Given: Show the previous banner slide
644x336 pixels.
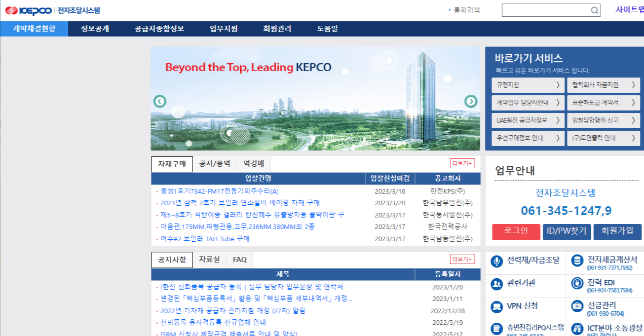Looking at the screenshot, I should tap(160, 101).
